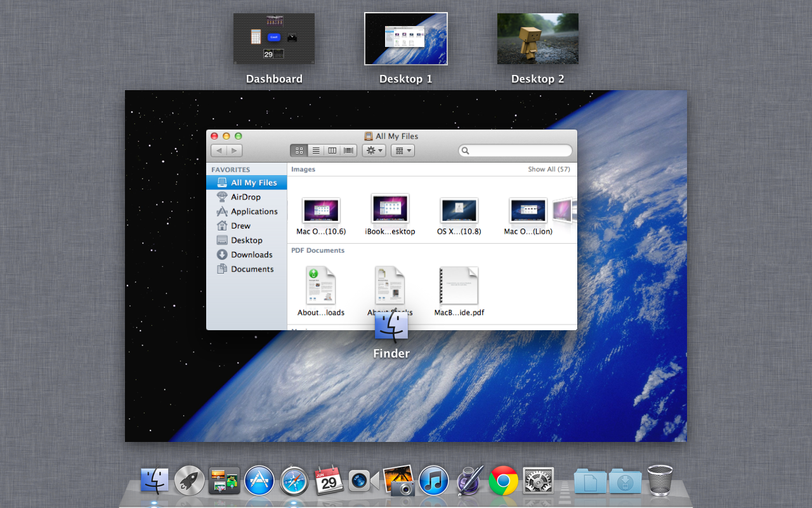The height and width of the screenshot is (508, 812).
Task: Switch Finder to column view
Action: 332,150
